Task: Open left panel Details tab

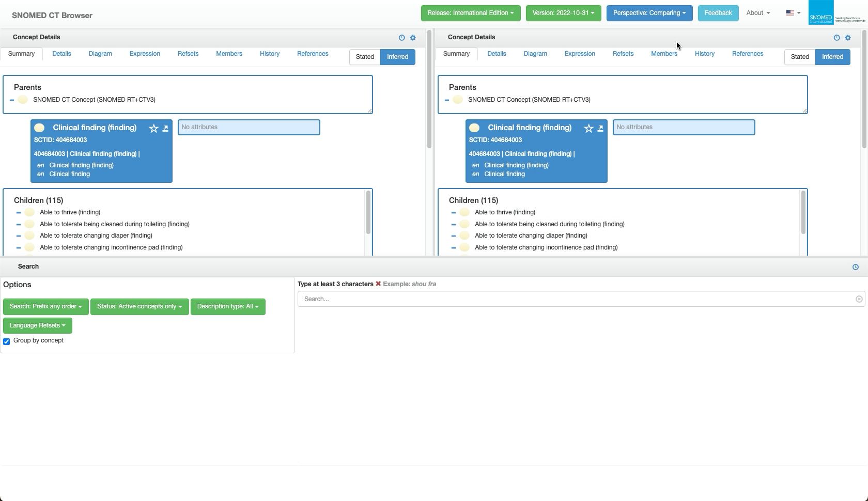Action: coord(61,54)
